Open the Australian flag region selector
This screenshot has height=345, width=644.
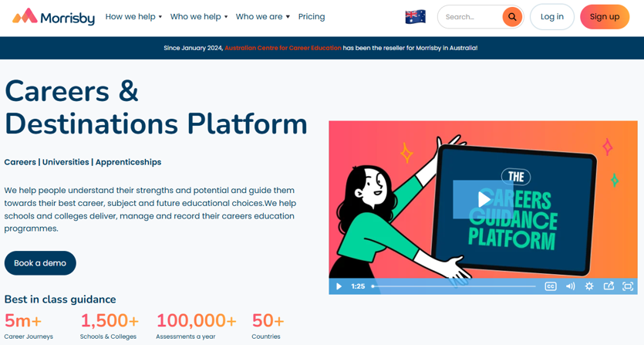click(415, 17)
